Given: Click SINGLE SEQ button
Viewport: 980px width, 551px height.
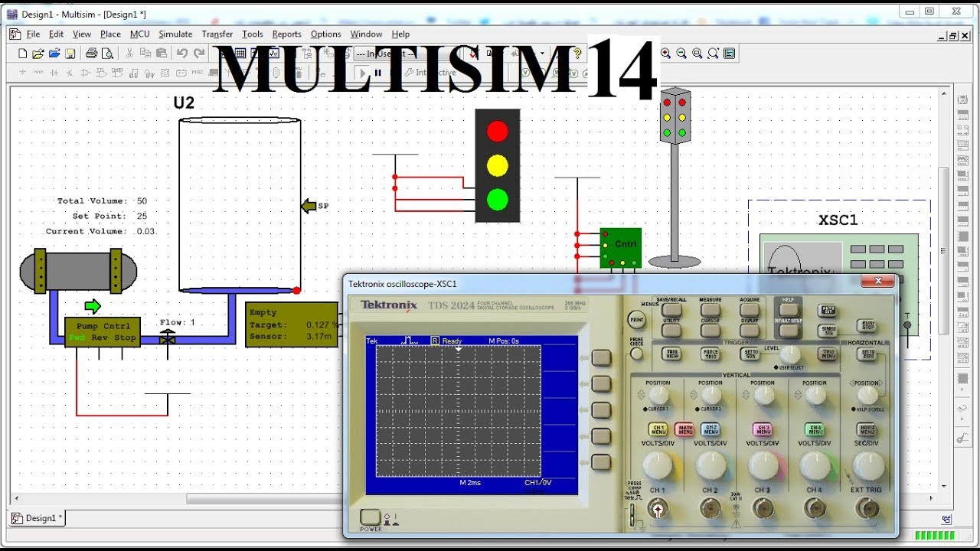Looking at the screenshot, I should tap(827, 331).
